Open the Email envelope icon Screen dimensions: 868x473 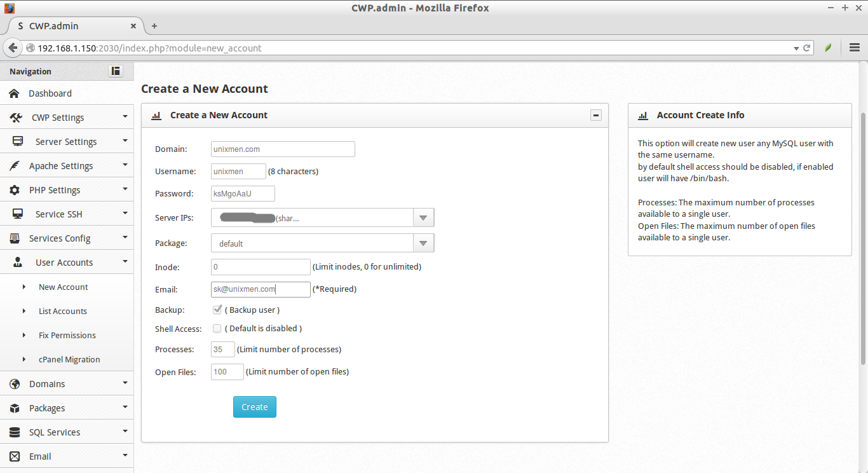pyautogui.click(x=14, y=456)
